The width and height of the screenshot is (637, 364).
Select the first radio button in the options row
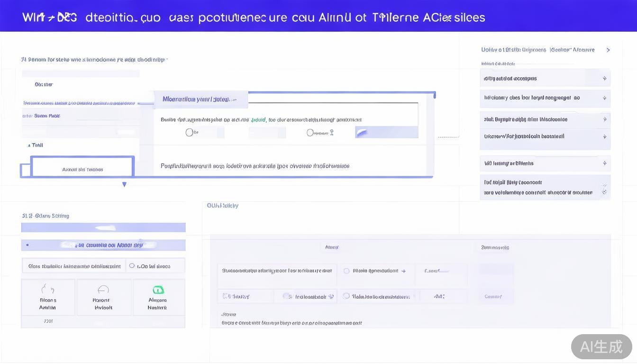[x=189, y=133]
